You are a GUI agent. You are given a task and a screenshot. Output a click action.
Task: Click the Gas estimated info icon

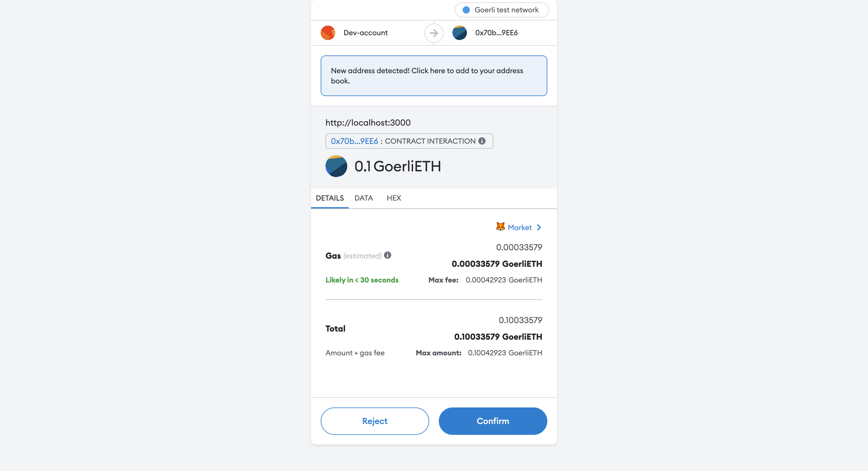388,255
